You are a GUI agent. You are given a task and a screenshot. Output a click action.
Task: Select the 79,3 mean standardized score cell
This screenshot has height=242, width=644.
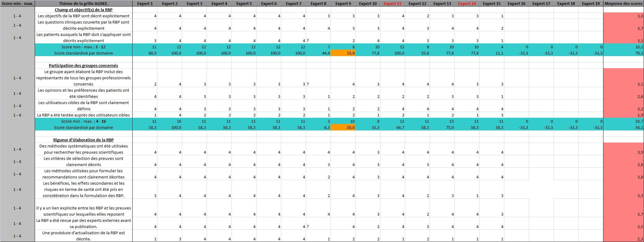click(624, 53)
